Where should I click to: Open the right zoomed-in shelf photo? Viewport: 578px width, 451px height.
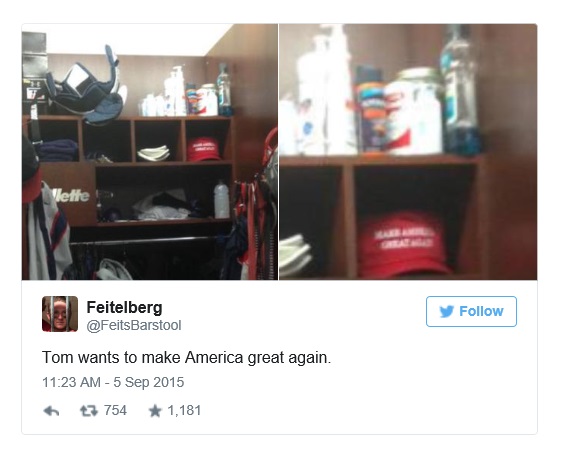tap(408, 152)
